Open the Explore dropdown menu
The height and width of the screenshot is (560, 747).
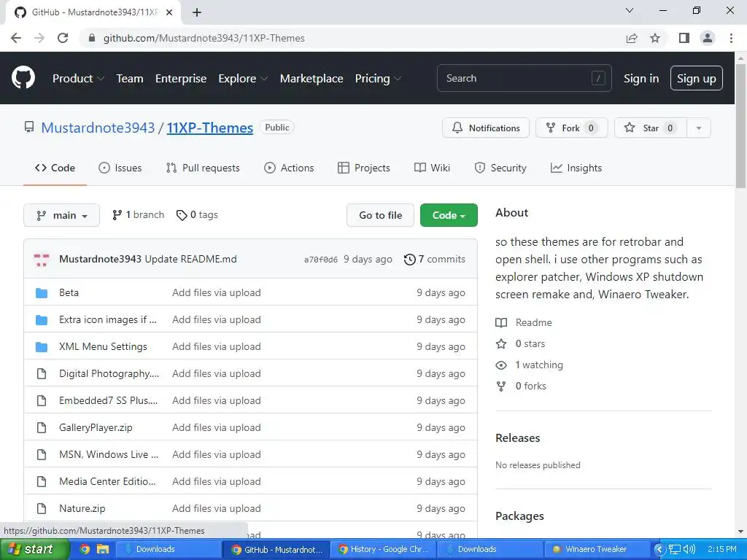tap(243, 79)
